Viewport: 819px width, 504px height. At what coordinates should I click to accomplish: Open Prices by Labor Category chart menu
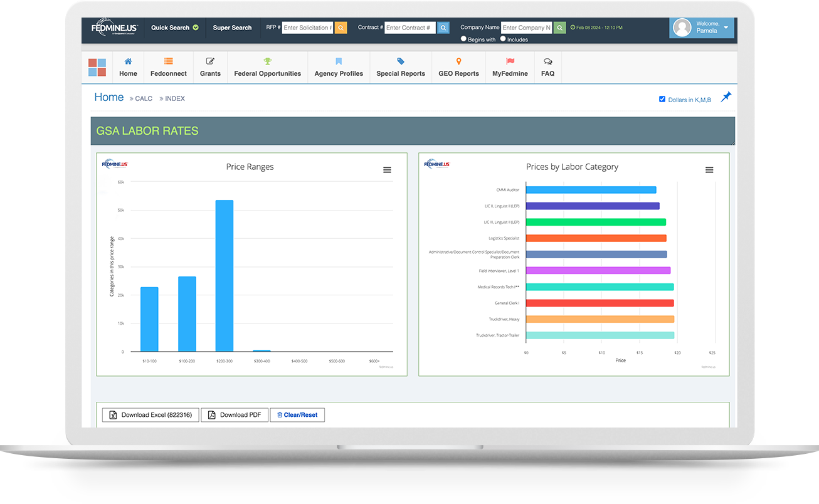click(709, 170)
